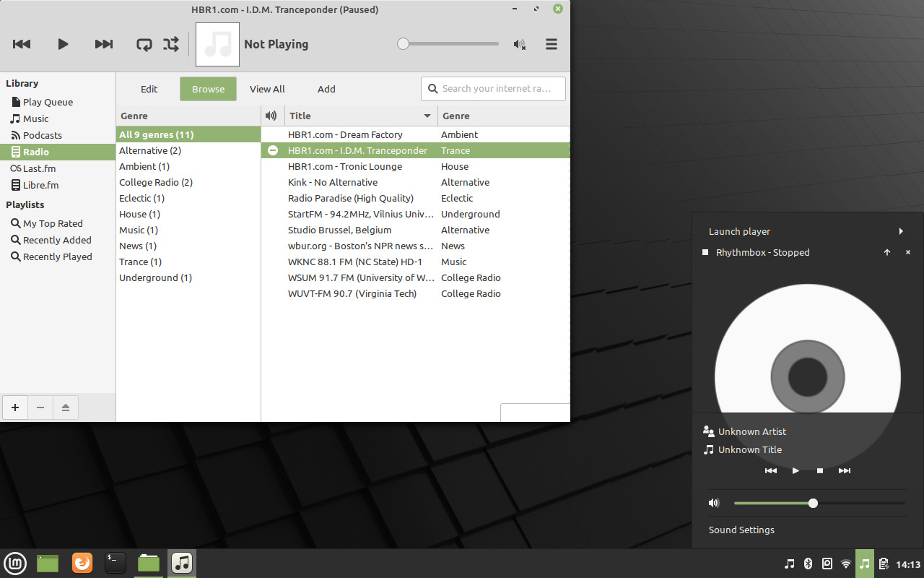Open Podcasts in the library sidebar
Viewport: 924px width, 578px height.
[x=42, y=135]
